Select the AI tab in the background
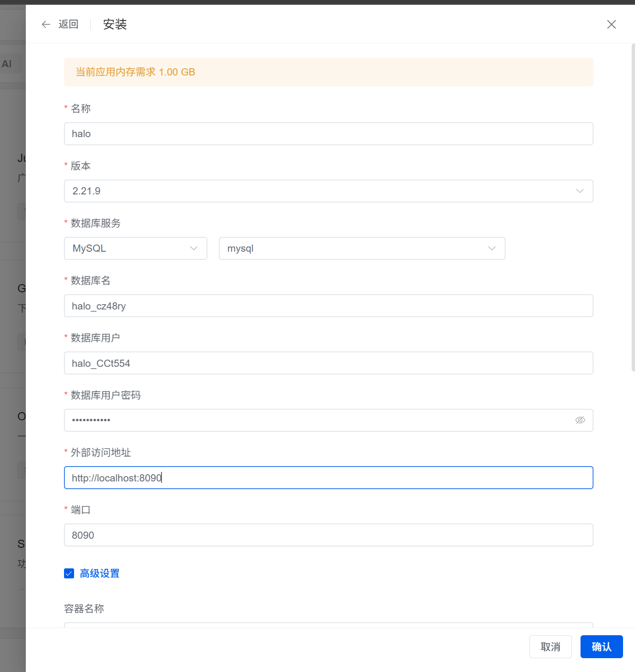Screen dimensions: 635x672 click(x=7, y=64)
